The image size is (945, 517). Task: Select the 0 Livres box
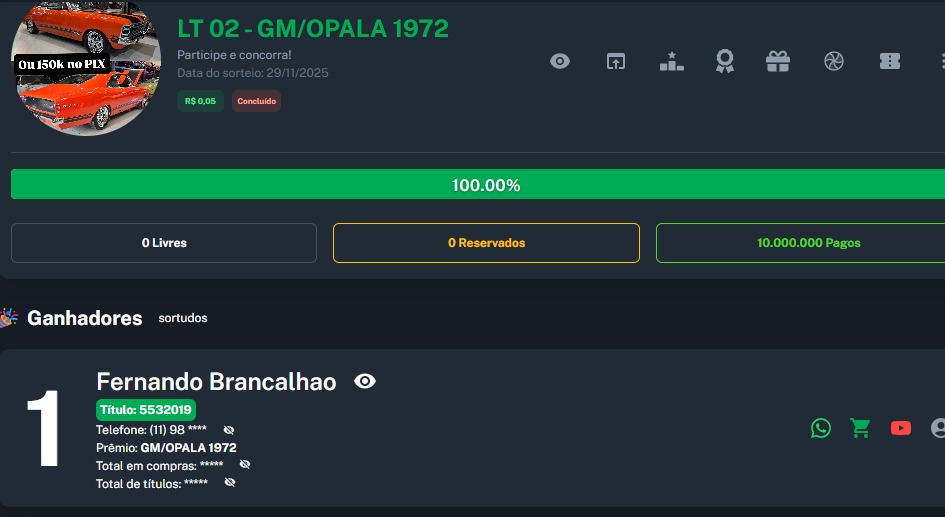pyautogui.click(x=164, y=243)
